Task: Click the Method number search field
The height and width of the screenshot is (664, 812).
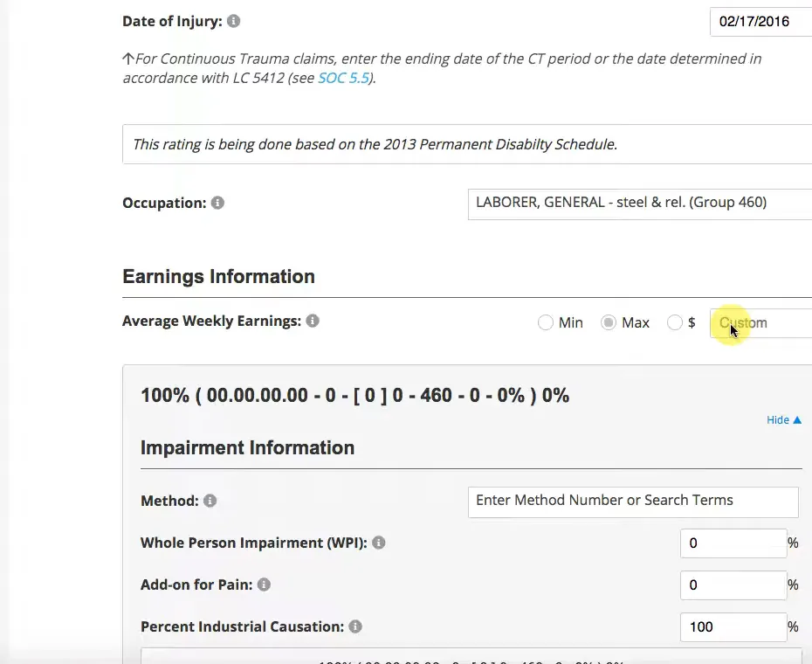Action: (x=633, y=501)
